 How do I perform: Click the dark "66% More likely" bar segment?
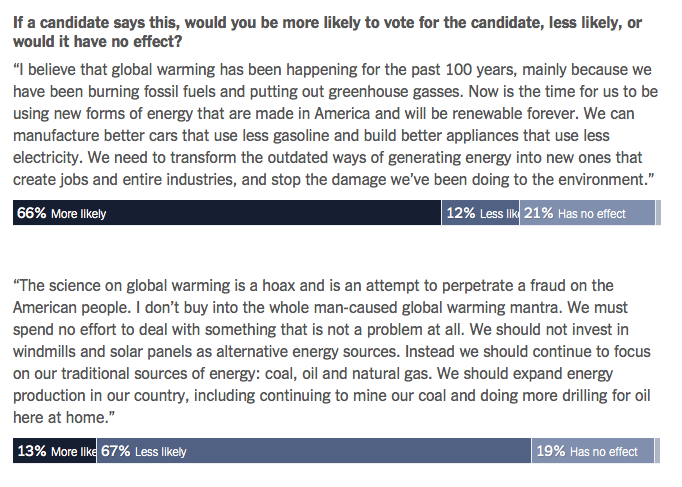227,213
